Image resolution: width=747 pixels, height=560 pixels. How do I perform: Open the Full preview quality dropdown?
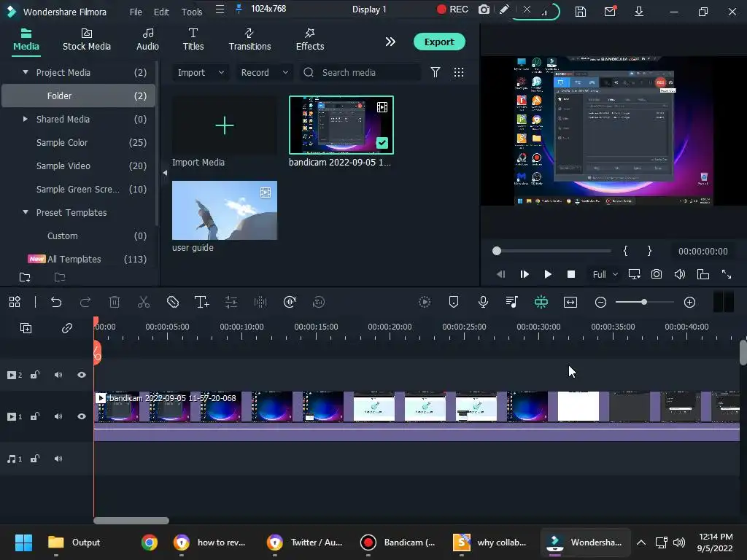605,274
